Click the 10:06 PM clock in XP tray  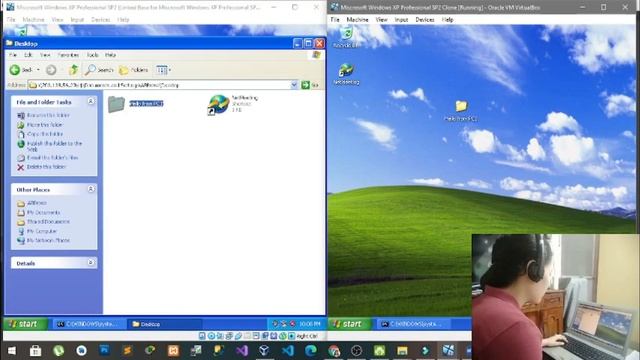(x=309, y=324)
